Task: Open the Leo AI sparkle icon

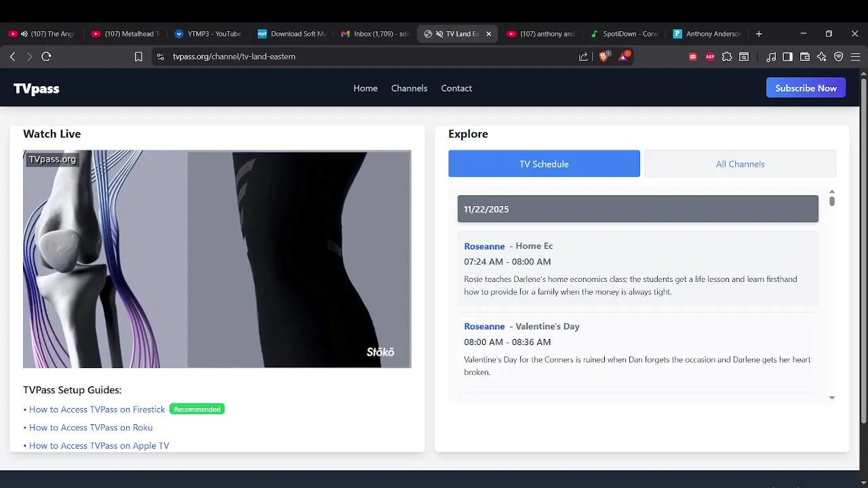Action: (x=822, y=57)
